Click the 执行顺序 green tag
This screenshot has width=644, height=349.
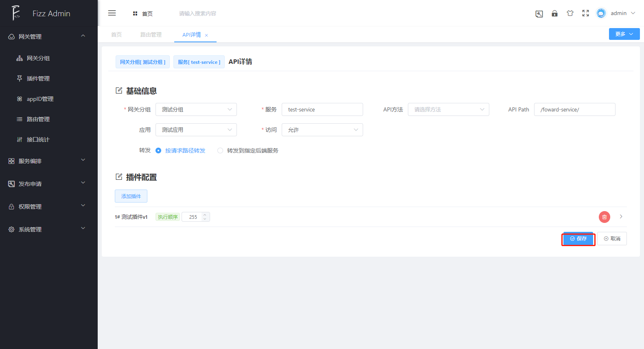[168, 217]
